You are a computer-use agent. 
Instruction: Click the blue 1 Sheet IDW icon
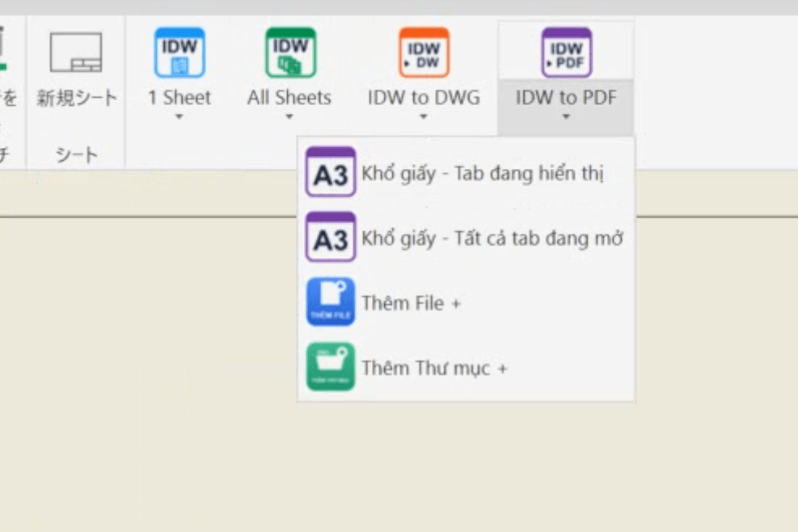coord(179,53)
